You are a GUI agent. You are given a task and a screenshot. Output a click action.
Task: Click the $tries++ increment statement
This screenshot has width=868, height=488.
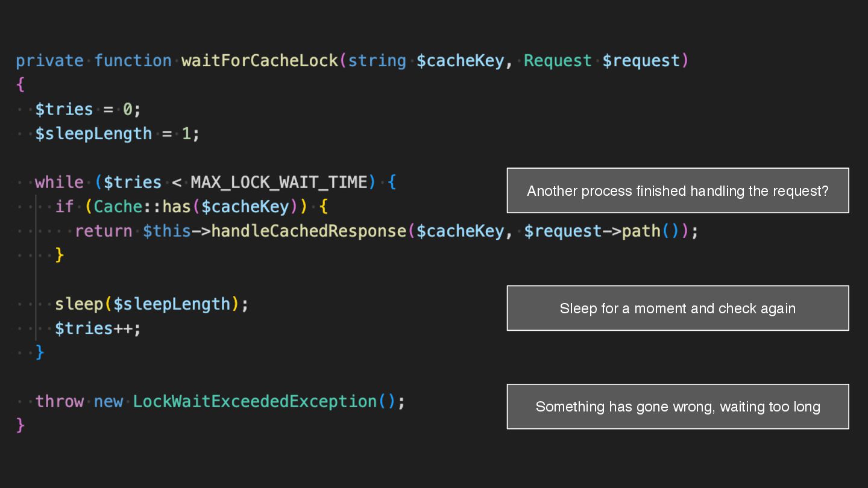tap(98, 329)
